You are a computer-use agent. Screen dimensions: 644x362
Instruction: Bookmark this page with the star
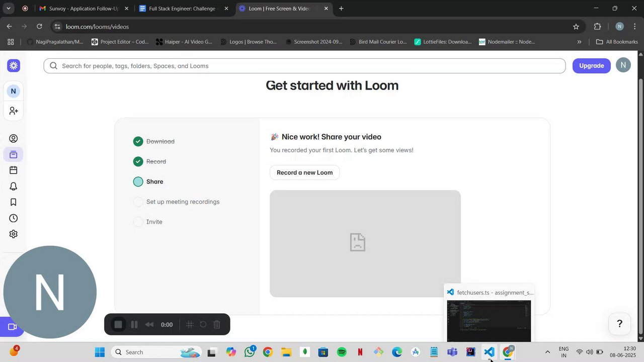[x=576, y=27]
